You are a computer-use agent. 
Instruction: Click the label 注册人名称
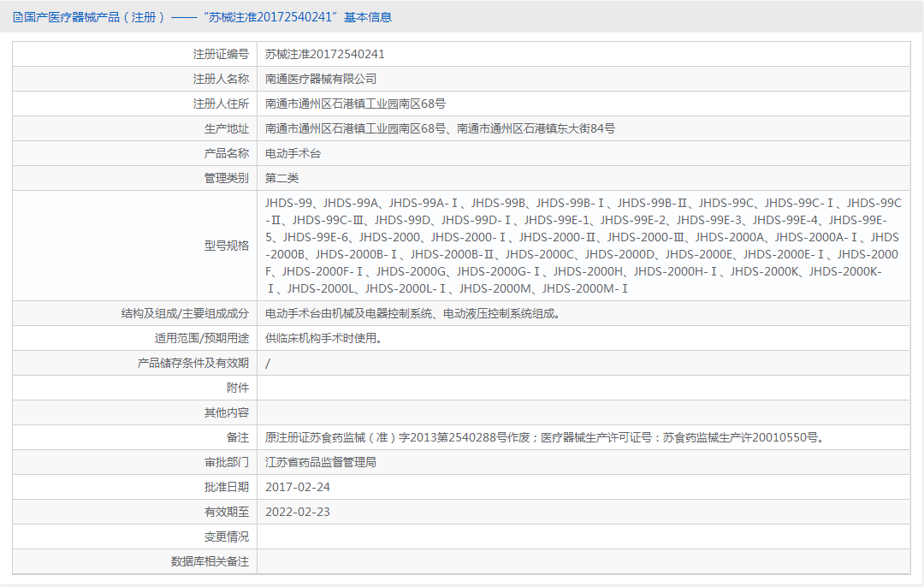[x=221, y=79]
